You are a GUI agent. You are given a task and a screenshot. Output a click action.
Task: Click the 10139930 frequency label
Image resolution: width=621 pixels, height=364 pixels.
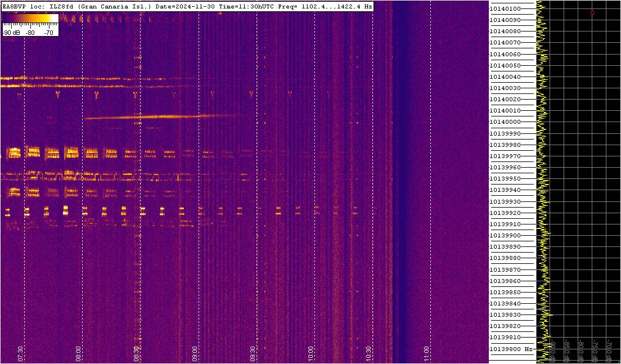coord(505,201)
